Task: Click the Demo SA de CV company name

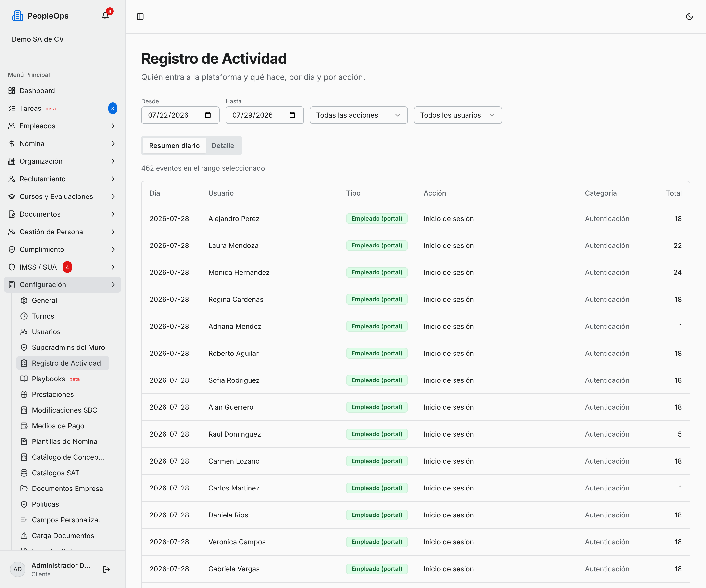Action: [x=38, y=39]
